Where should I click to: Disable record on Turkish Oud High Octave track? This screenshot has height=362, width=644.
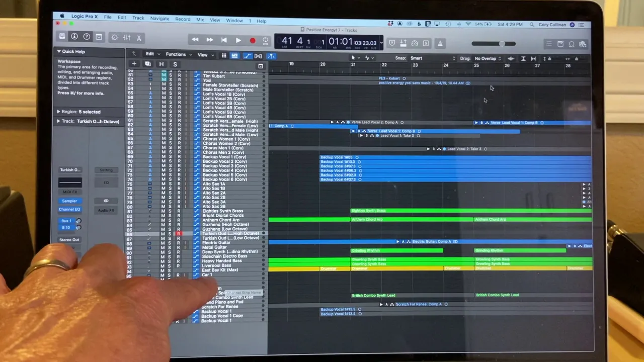coord(178,234)
